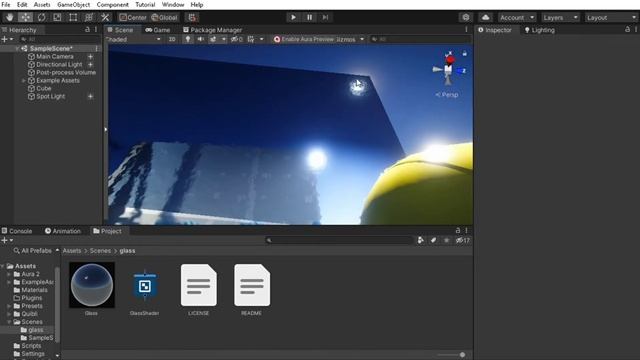Collapse the SampleScene tree

(17, 48)
